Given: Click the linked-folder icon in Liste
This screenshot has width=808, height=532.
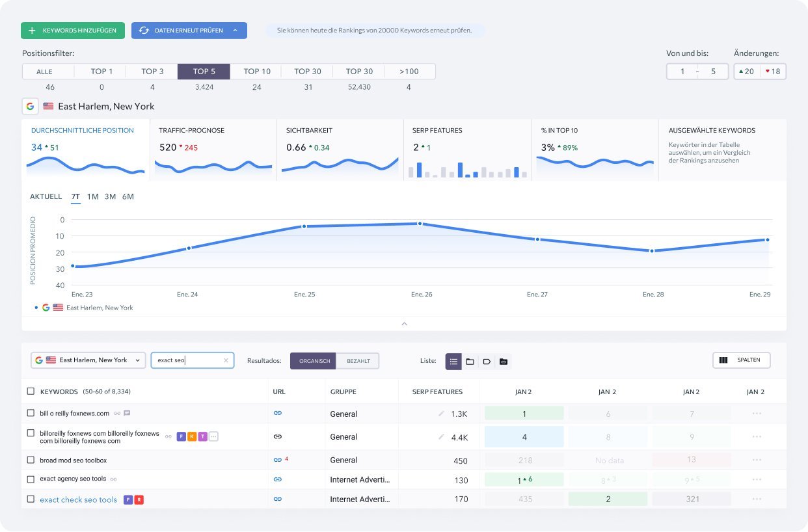Looking at the screenshot, I should (503, 362).
